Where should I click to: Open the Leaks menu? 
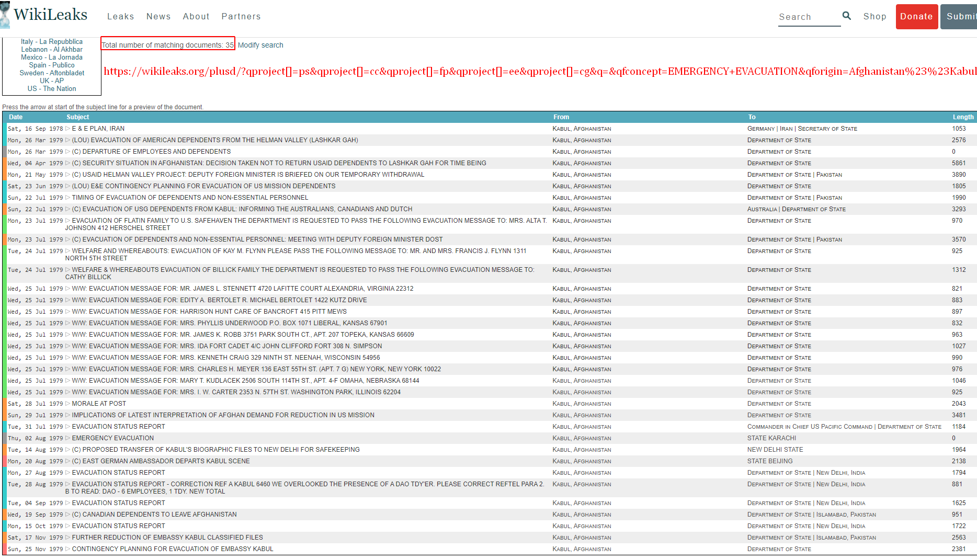(x=121, y=16)
